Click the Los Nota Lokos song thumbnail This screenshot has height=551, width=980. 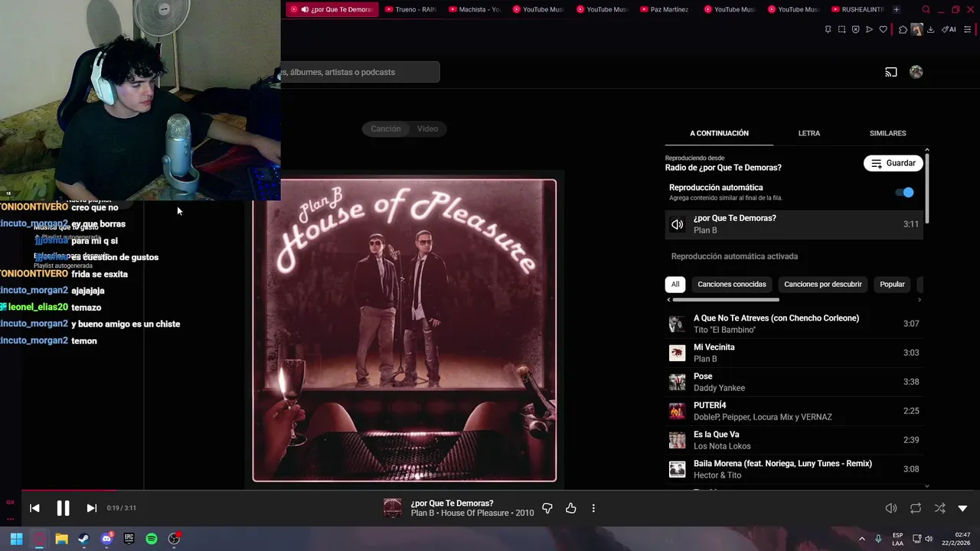677,440
